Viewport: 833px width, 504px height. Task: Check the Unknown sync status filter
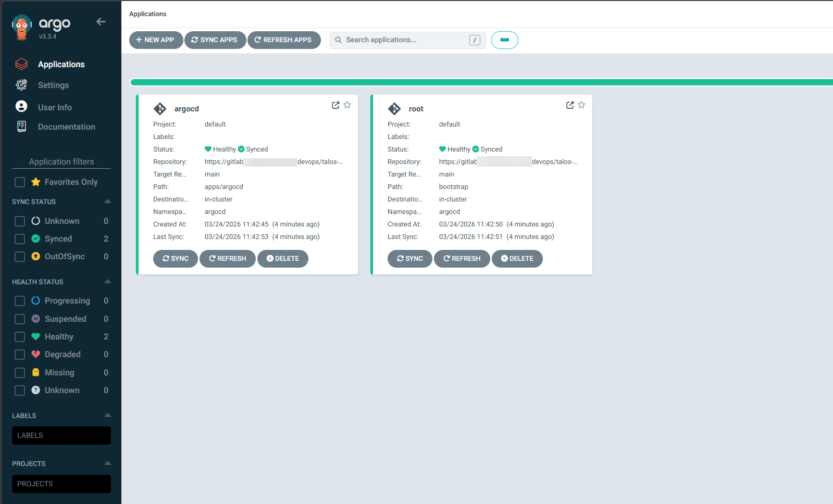pos(20,221)
